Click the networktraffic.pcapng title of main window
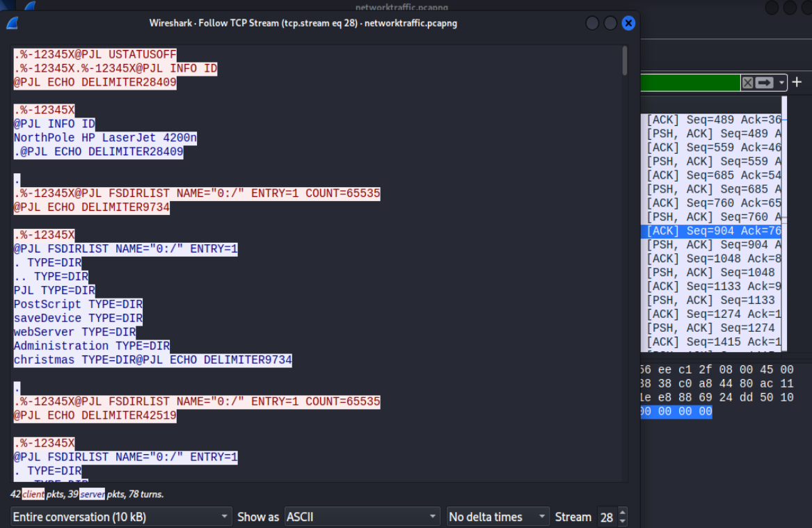The height and width of the screenshot is (528, 812). (401, 7)
